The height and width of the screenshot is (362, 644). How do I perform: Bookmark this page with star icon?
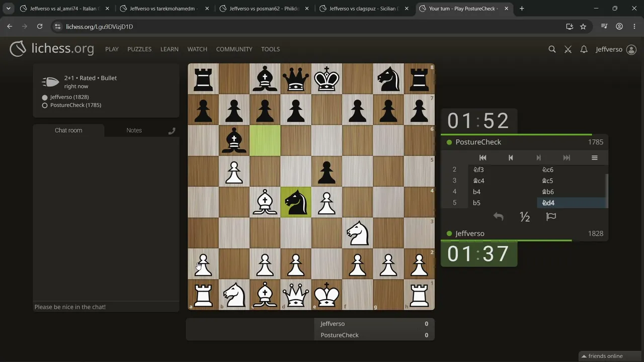coord(583,27)
